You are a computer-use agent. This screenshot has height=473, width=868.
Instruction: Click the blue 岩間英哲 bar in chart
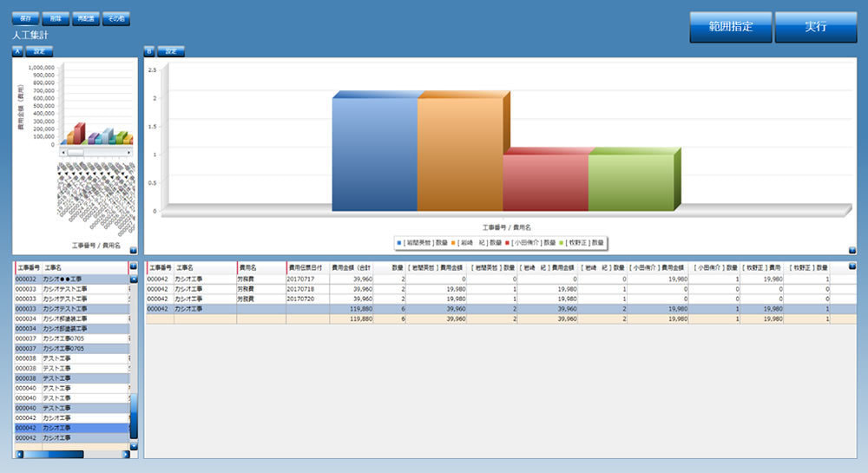(x=374, y=154)
